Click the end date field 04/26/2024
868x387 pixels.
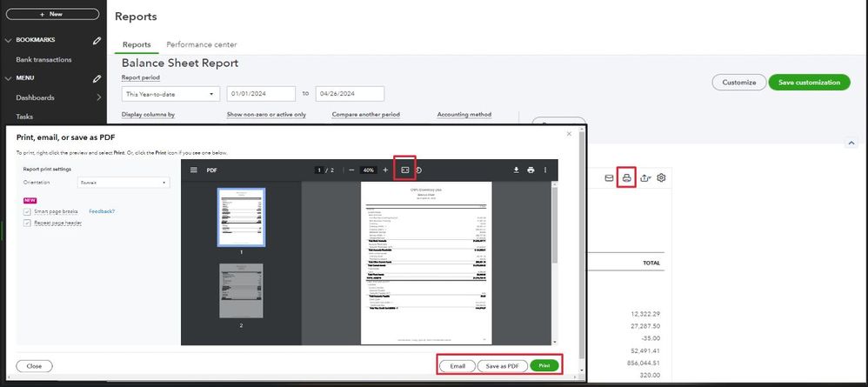tap(350, 94)
